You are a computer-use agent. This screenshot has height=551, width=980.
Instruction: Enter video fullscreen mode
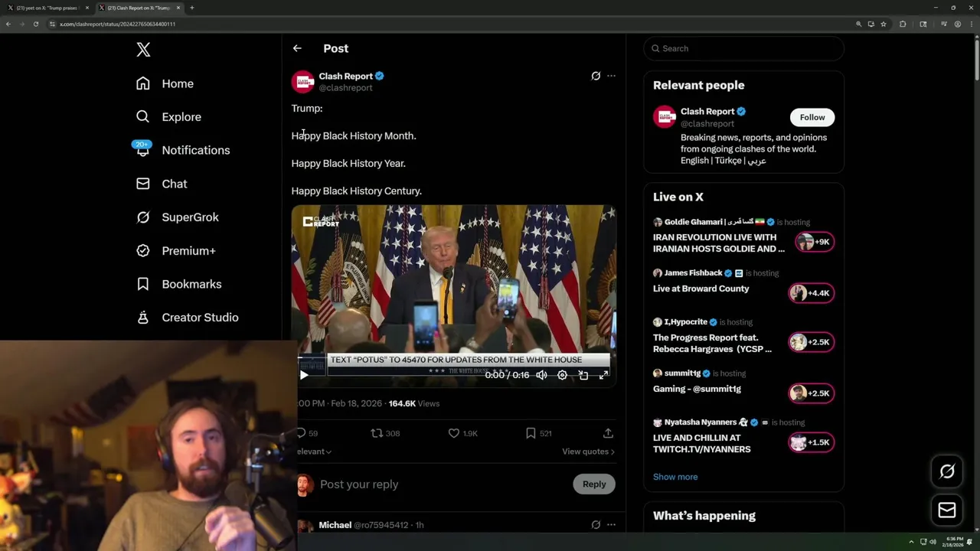click(603, 375)
